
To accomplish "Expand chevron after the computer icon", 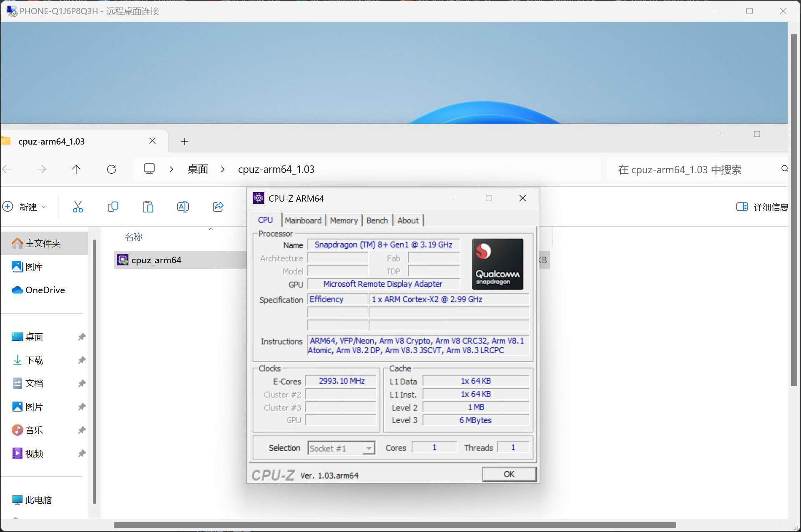I will coord(171,169).
